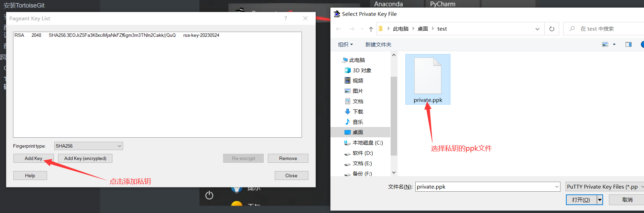Click the power icon in background
Viewport: 644px width, 213px height.
(x=209, y=195)
